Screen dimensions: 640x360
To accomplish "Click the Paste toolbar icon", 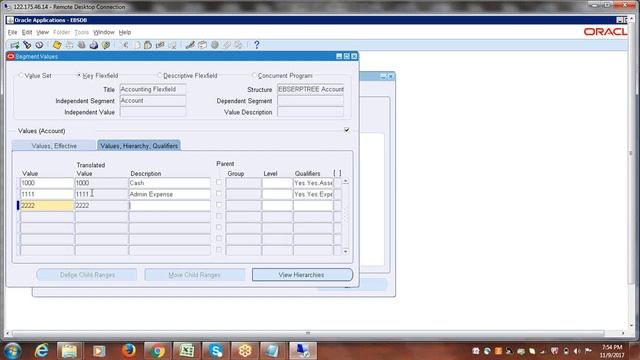I will click(x=148, y=45).
